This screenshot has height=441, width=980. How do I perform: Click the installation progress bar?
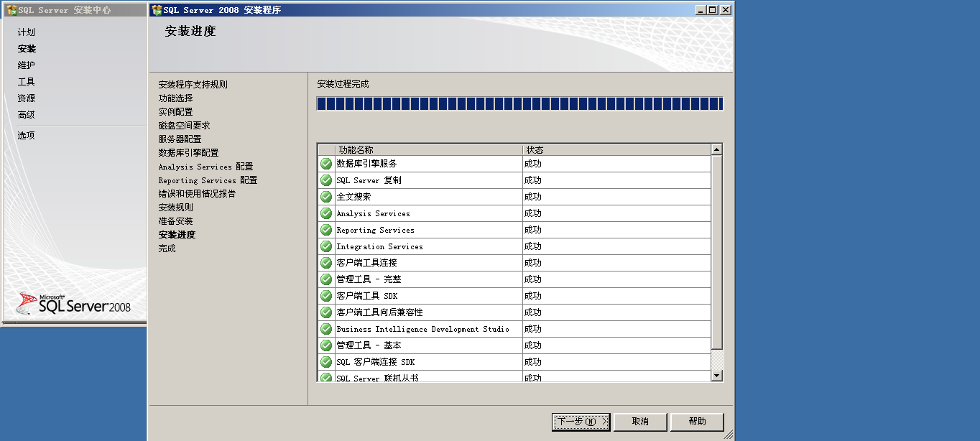(x=519, y=103)
